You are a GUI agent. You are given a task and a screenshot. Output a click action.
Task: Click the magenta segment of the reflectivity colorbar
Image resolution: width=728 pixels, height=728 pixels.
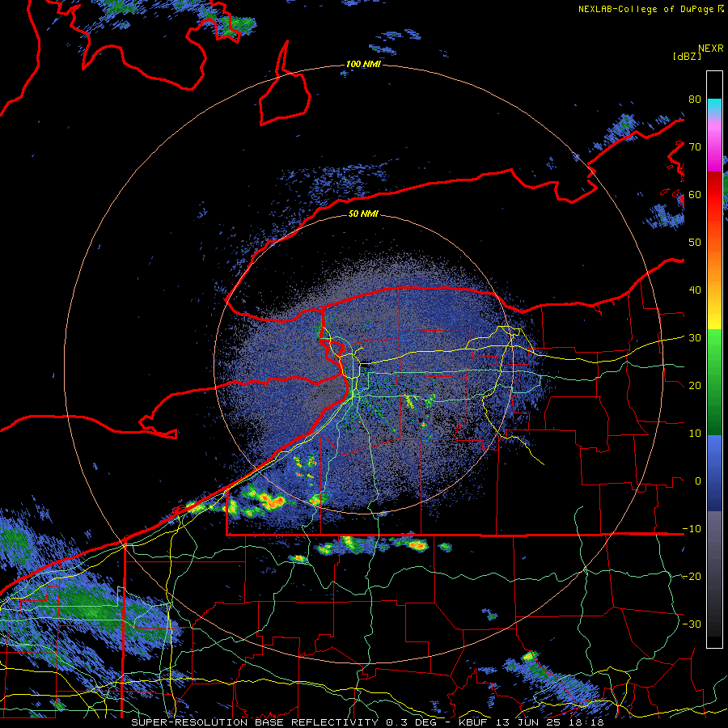714,149
